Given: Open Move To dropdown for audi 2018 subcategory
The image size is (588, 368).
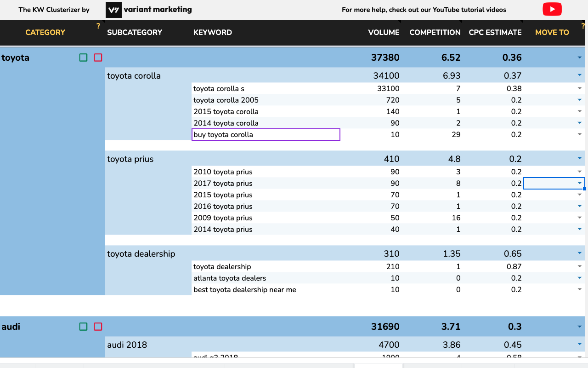Looking at the screenshot, I should click(579, 345).
